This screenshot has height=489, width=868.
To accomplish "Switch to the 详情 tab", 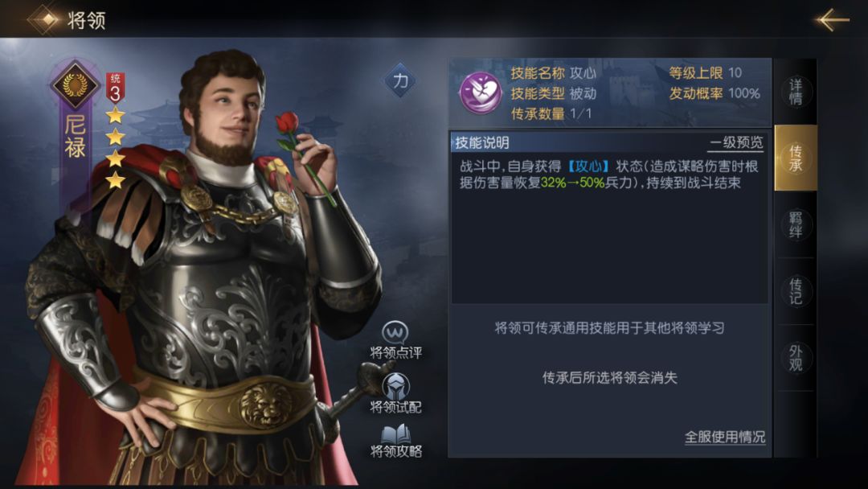I will (796, 92).
